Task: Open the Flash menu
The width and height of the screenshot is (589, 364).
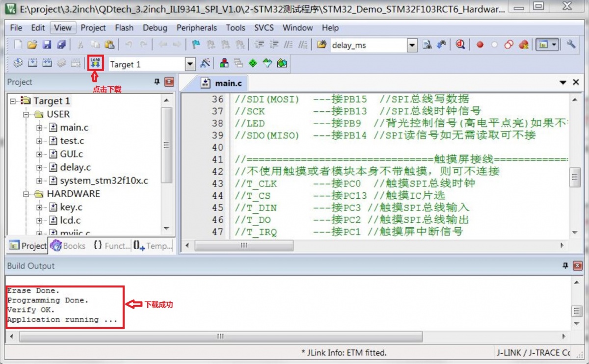Action: click(124, 28)
